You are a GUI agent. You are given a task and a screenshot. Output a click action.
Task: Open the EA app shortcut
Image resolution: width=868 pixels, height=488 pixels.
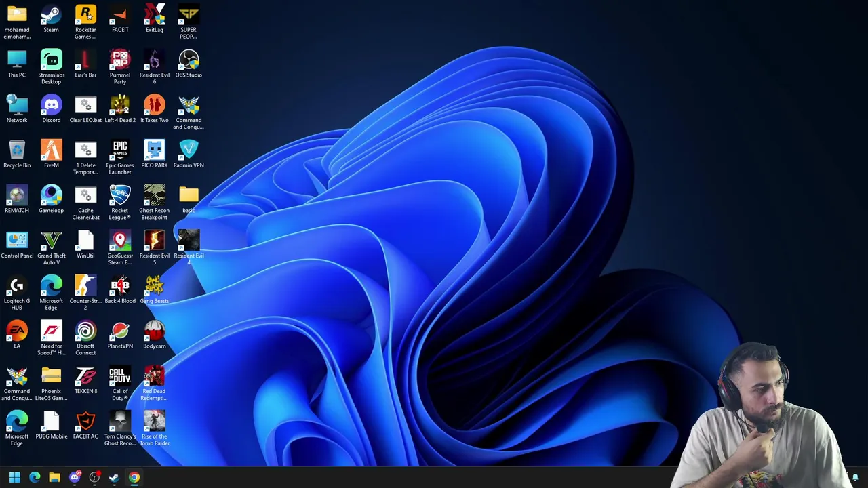pos(17,335)
